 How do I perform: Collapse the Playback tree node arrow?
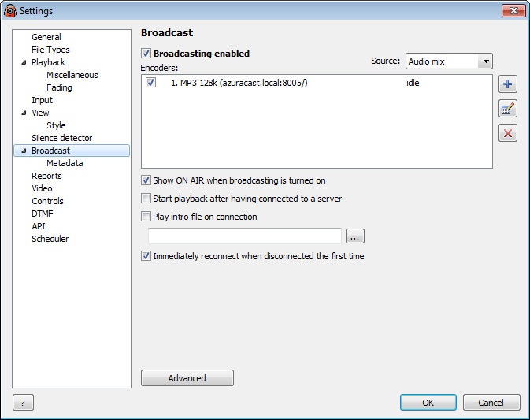point(24,62)
